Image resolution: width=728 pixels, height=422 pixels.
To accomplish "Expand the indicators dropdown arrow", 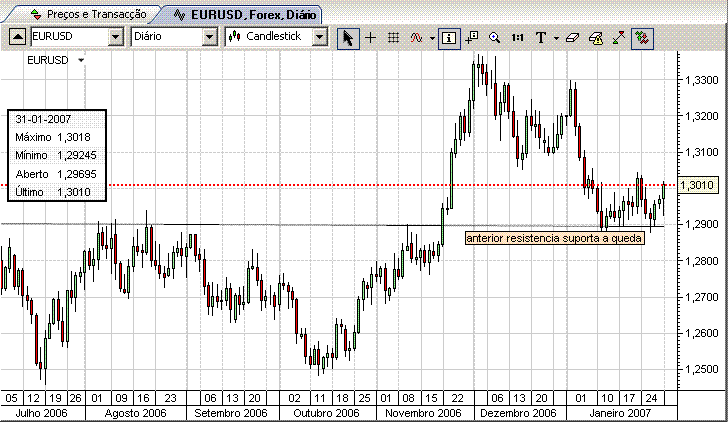I will click(x=432, y=38).
